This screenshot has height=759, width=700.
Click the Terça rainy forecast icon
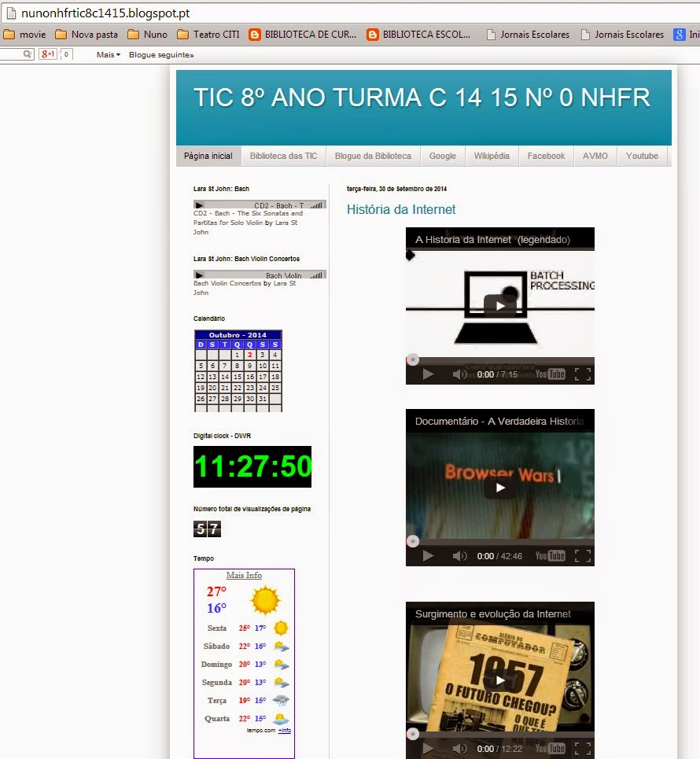[281, 701]
